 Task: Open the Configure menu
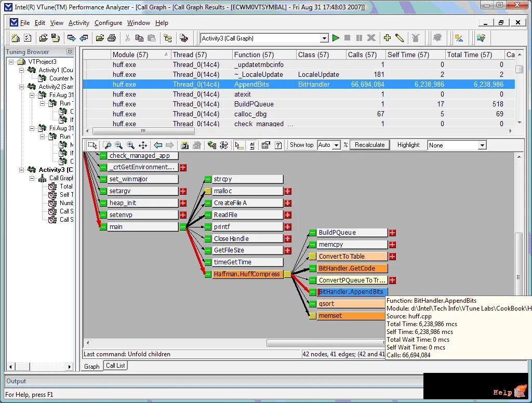pos(108,23)
